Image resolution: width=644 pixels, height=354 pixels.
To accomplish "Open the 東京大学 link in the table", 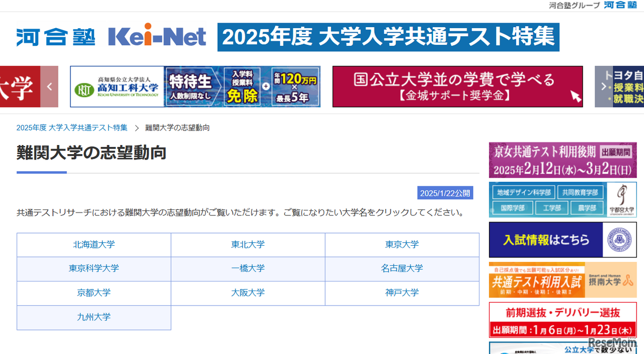I will coord(403,245).
